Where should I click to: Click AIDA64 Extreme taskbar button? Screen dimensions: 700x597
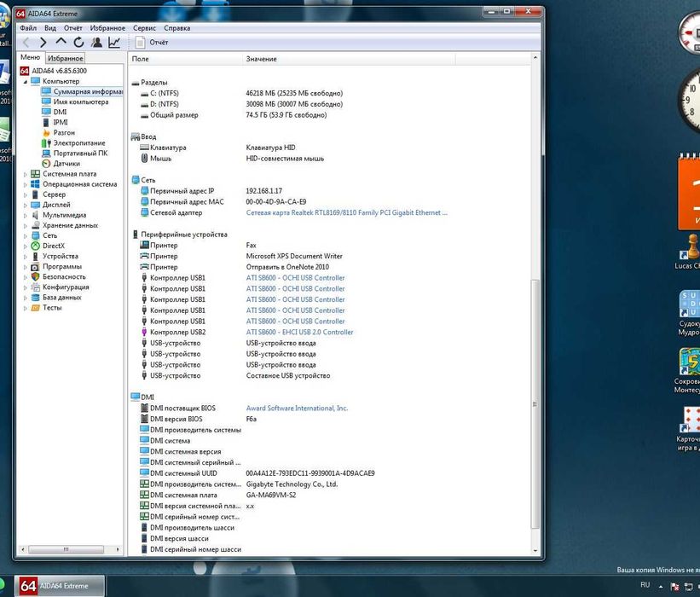click(60, 585)
